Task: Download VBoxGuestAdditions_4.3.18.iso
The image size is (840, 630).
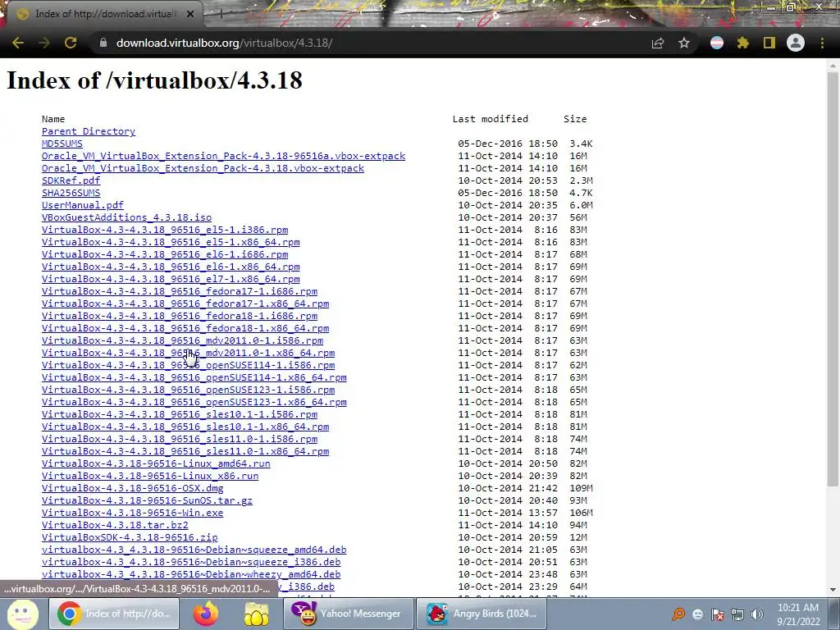Action: click(x=126, y=217)
